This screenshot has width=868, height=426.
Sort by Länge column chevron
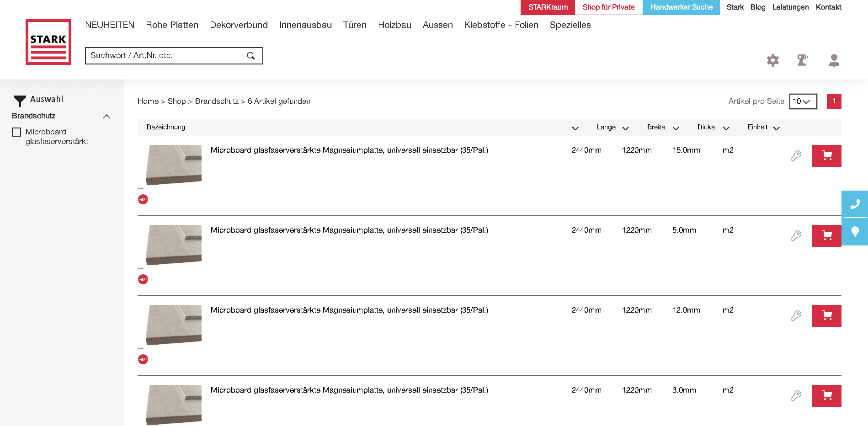coord(626,128)
